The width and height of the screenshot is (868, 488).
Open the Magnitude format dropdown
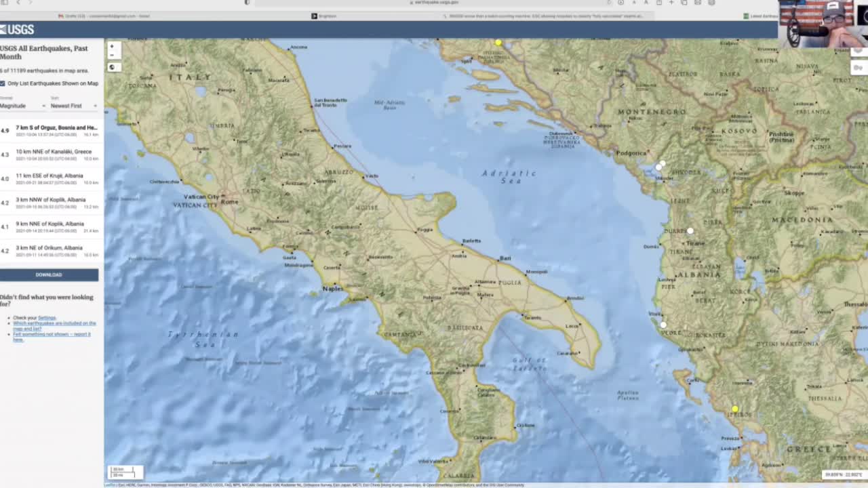click(22, 106)
